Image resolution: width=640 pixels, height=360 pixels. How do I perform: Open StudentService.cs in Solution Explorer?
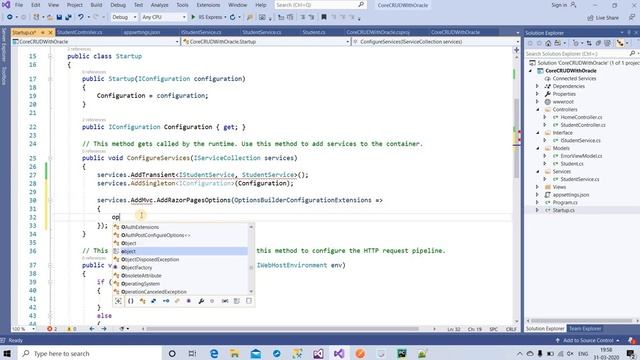pos(580,179)
